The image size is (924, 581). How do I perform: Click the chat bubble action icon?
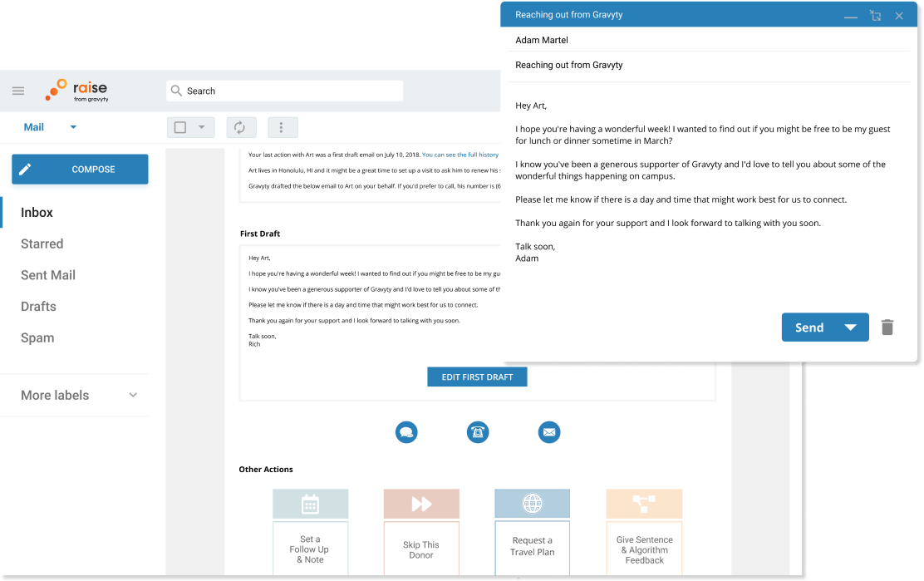click(x=406, y=432)
